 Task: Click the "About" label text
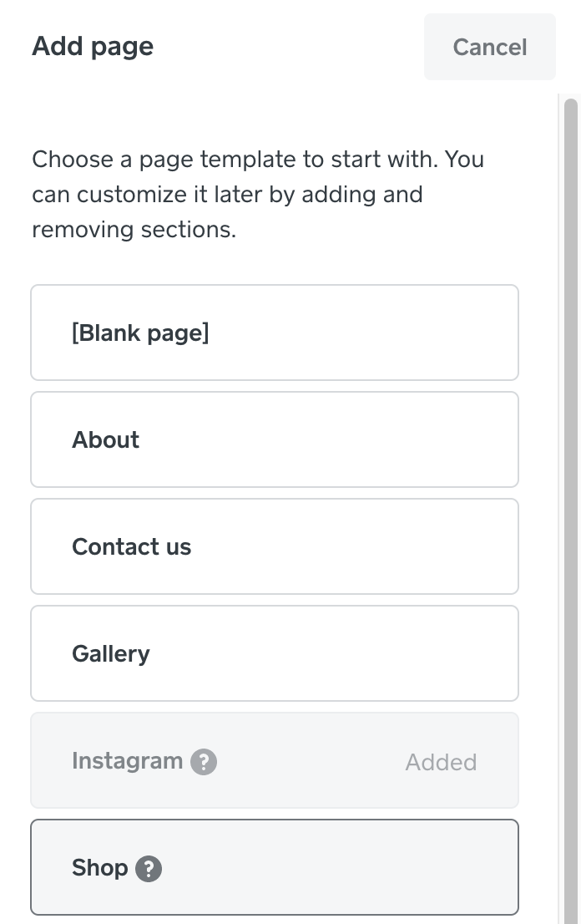(x=105, y=439)
